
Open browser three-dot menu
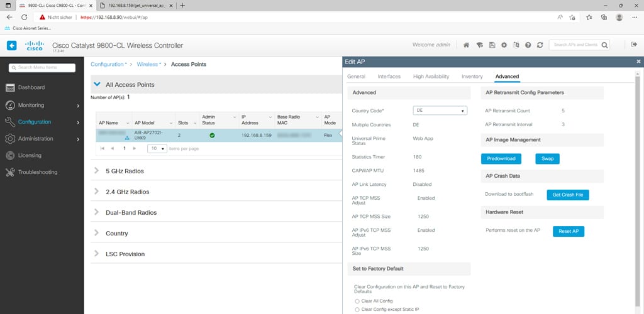(x=635, y=17)
